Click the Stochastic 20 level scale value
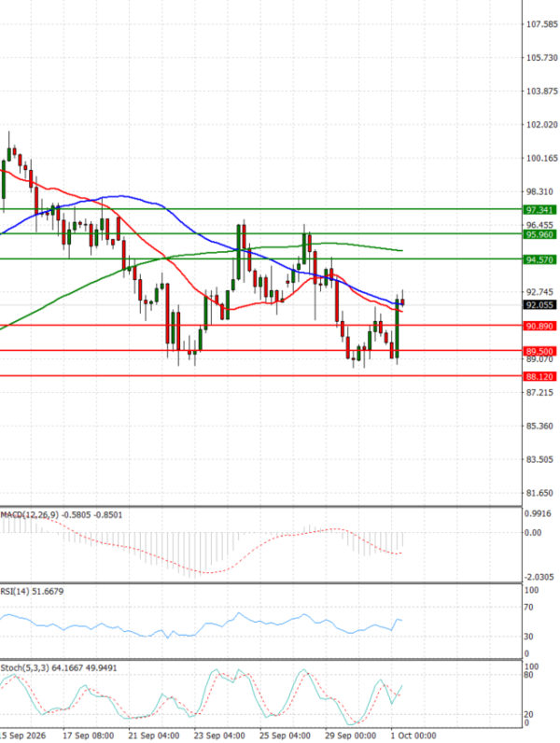Image resolution: width=560 pixels, height=743 pixels. [x=528, y=714]
